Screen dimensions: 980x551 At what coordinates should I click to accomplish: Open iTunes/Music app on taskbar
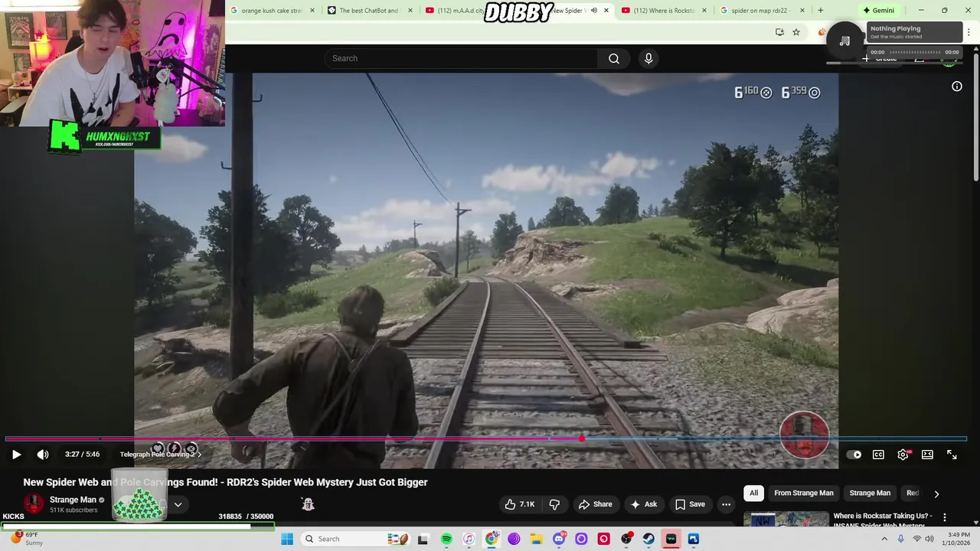tap(469, 539)
